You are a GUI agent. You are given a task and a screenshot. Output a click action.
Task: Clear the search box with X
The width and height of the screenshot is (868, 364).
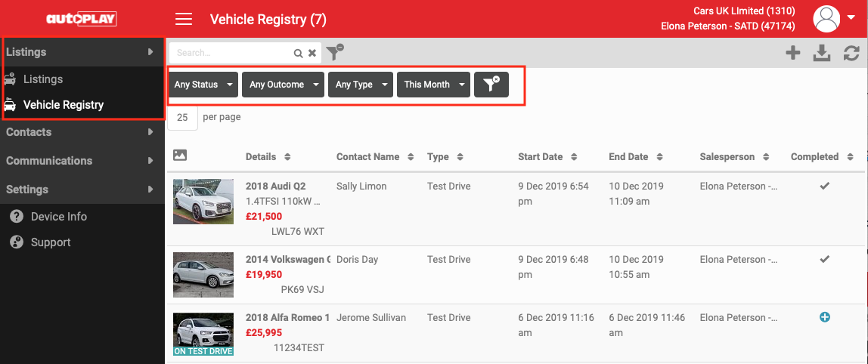[x=312, y=53]
